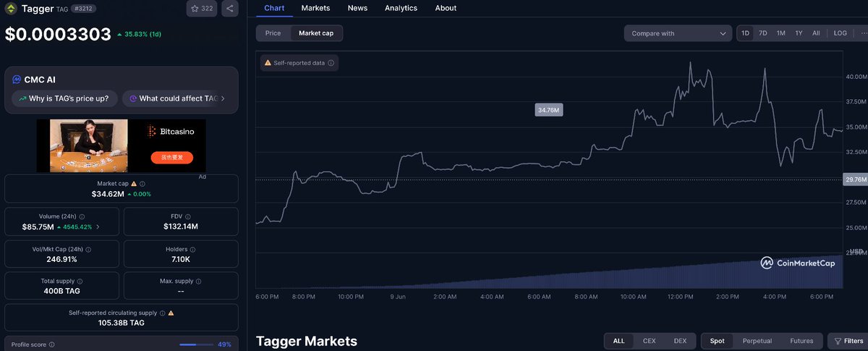Open Max. supply info icon

pos(198,281)
